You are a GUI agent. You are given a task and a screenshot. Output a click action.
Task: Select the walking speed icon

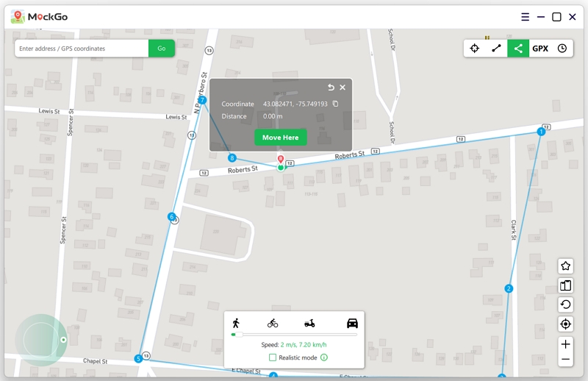tap(236, 323)
